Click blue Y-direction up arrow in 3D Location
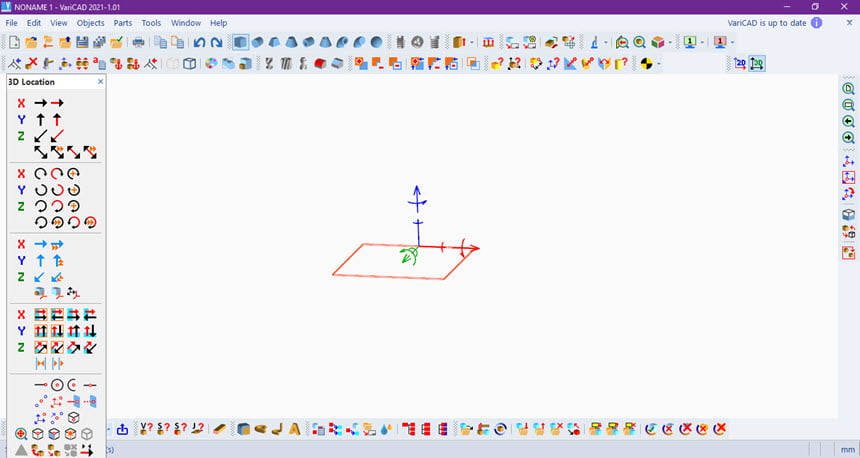The image size is (860, 458). coord(41,261)
